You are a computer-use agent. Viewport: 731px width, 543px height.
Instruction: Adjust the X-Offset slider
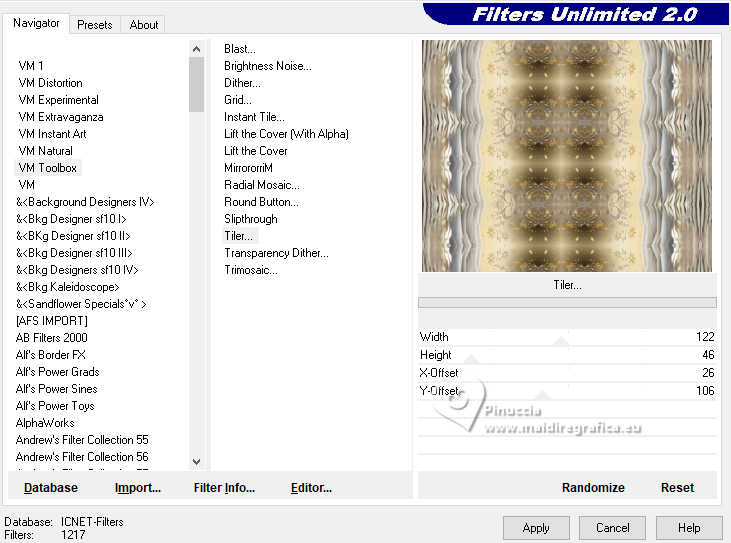coord(567,373)
